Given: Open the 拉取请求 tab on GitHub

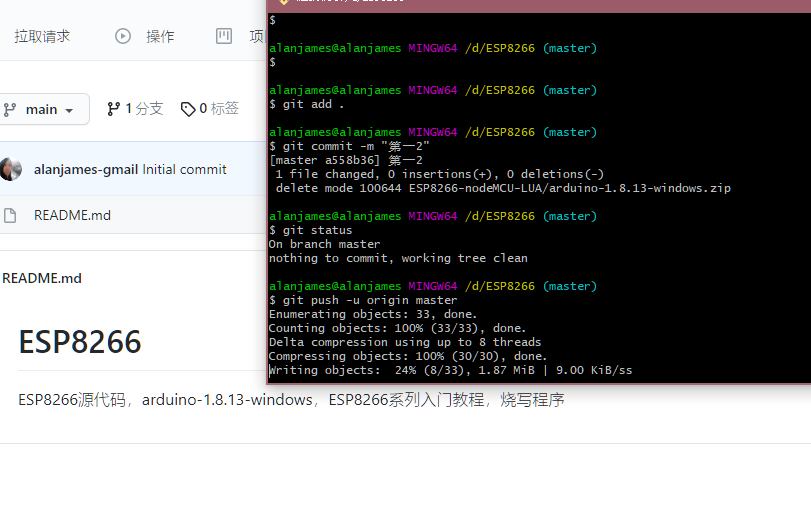Looking at the screenshot, I should click(42, 37).
